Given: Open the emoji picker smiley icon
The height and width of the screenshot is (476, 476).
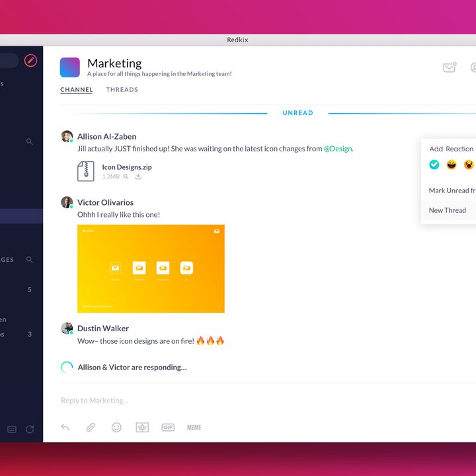Looking at the screenshot, I should [x=116, y=428].
